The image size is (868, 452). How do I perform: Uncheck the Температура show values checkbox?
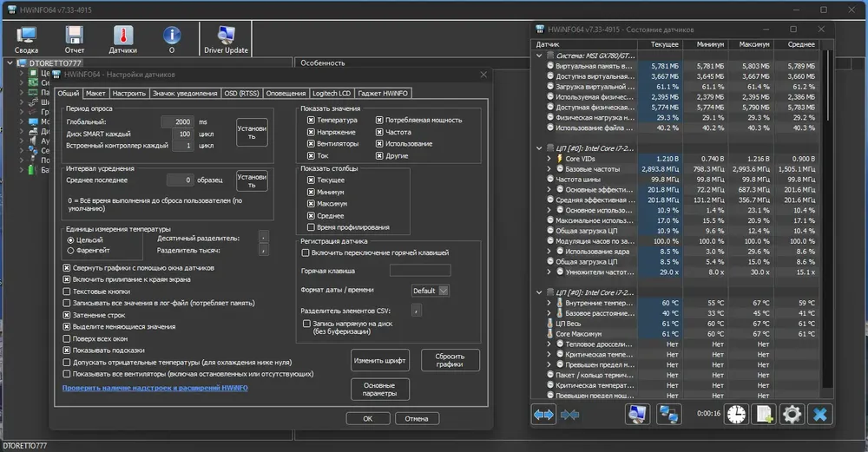tap(311, 120)
